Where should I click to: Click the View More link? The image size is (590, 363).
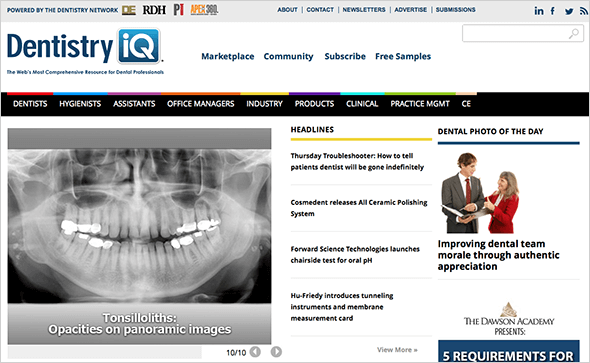[x=397, y=350]
